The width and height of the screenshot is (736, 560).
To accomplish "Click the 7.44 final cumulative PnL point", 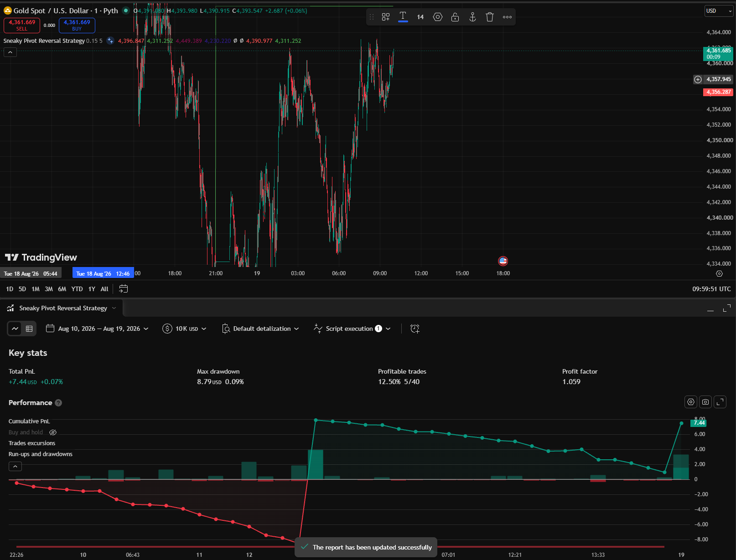I will pyautogui.click(x=682, y=423).
